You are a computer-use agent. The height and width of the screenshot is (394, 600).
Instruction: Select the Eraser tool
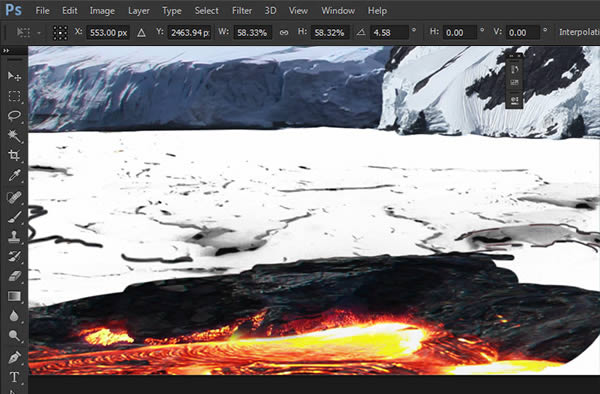[14, 276]
